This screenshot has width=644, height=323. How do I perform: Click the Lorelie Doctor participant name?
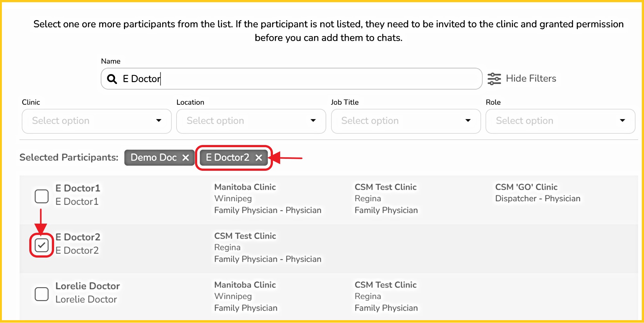[88, 286]
